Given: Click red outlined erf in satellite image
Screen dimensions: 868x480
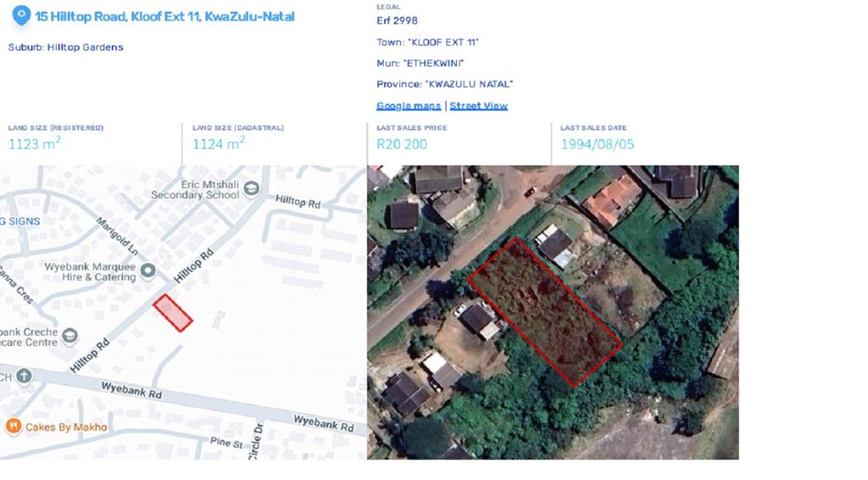Looking at the screenshot, I should point(545,312).
